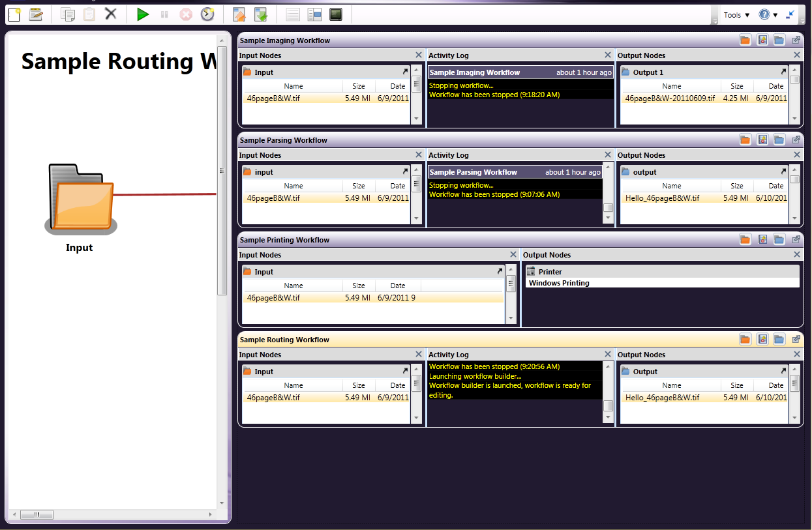Click the Delete X icon in toolbar
Screen dimensions: 812x530
[x=111, y=14]
